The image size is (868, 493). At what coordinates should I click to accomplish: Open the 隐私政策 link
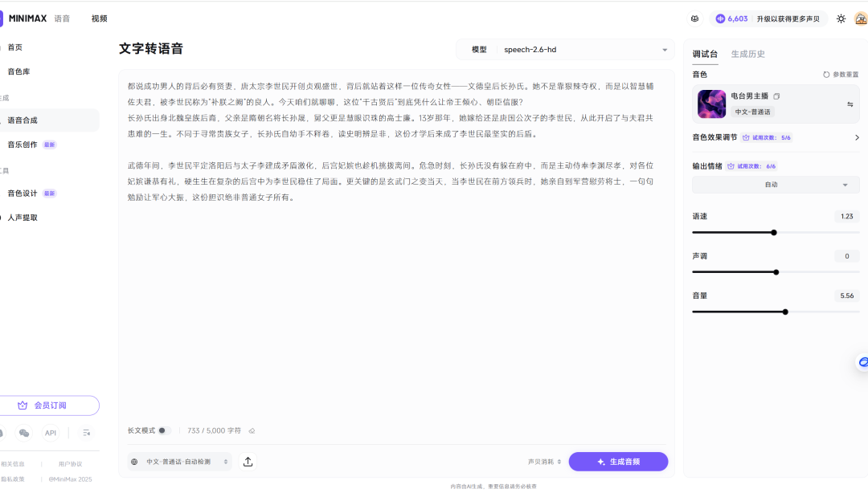(12, 479)
